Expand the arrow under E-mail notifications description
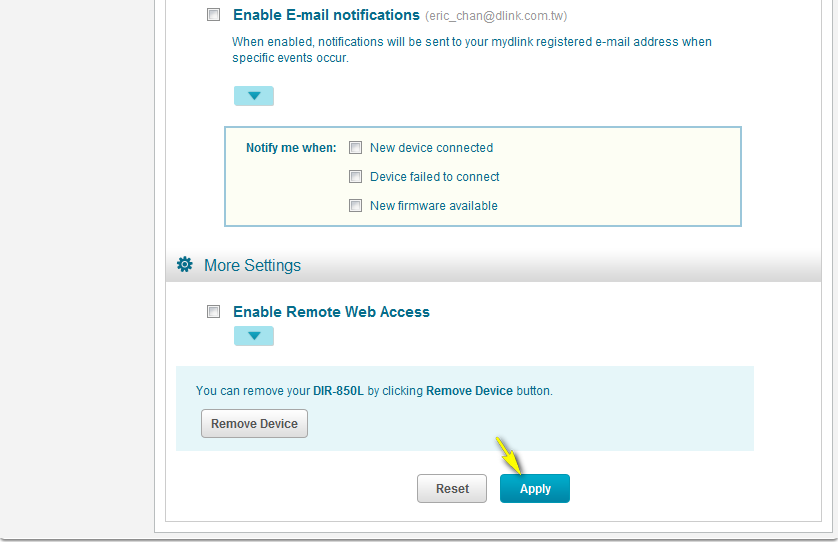This screenshot has width=838, height=542. 254,96
